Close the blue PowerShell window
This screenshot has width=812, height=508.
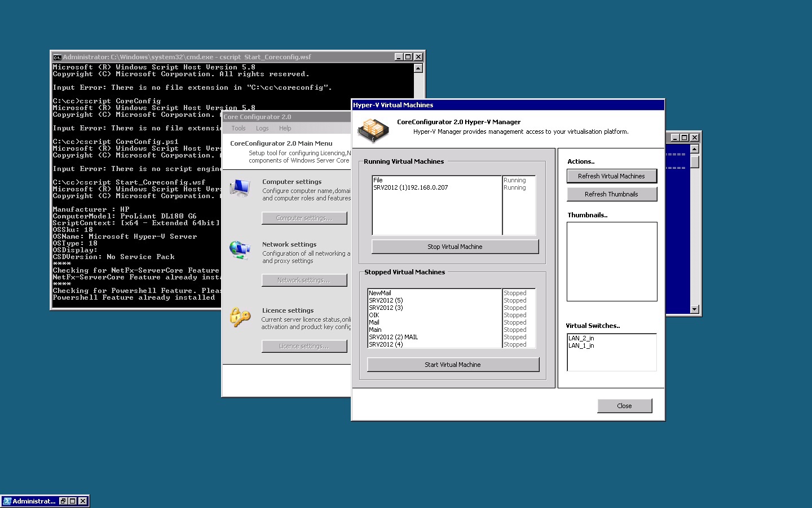695,138
